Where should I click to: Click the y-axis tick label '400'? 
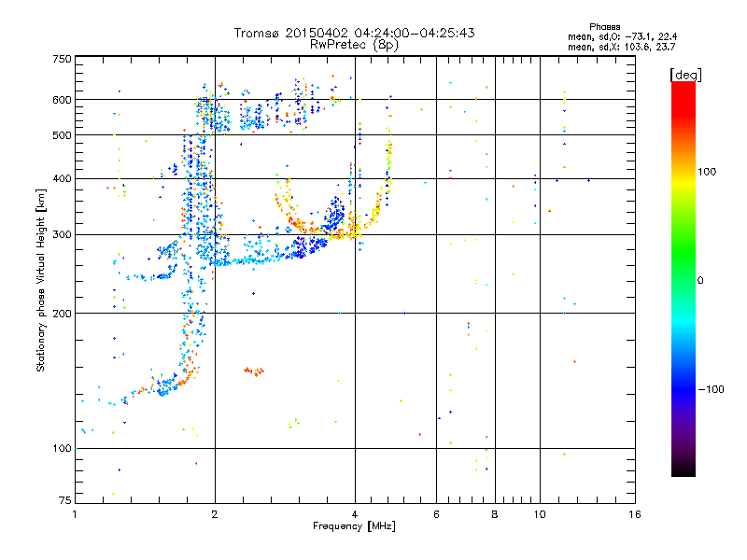pos(63,178)
